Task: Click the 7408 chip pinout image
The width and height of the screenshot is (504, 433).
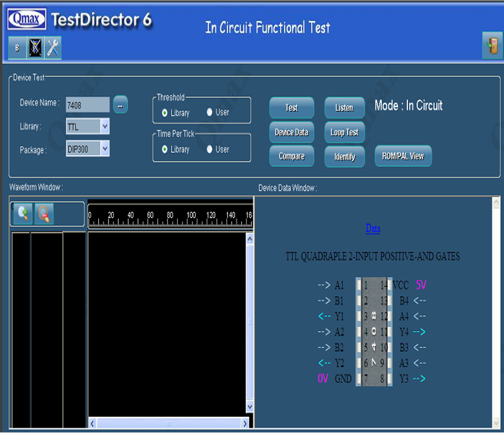Action: tap(374, 332)
